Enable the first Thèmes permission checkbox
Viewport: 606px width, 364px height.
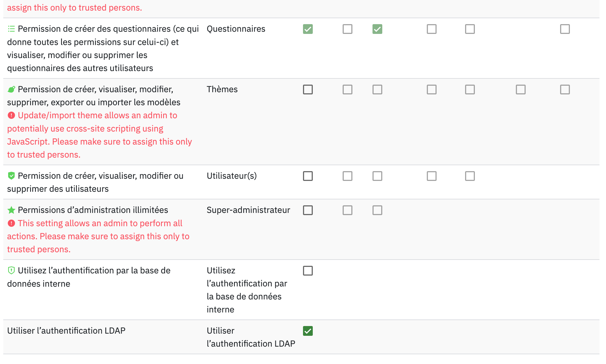point(308,90)
